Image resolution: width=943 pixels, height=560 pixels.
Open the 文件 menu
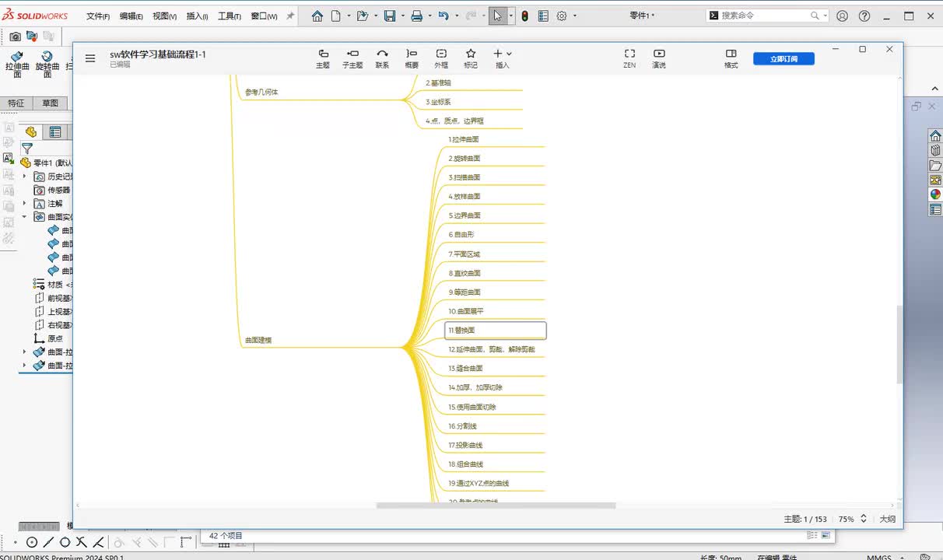pyautogui.click(x=98, y=16)
